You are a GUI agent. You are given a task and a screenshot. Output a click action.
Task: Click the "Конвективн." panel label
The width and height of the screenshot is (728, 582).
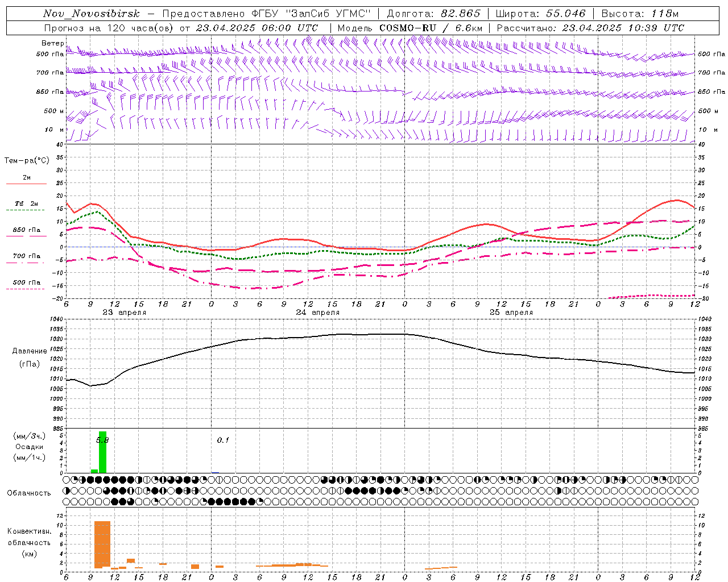pyautogui.click(x=30, y=531)
